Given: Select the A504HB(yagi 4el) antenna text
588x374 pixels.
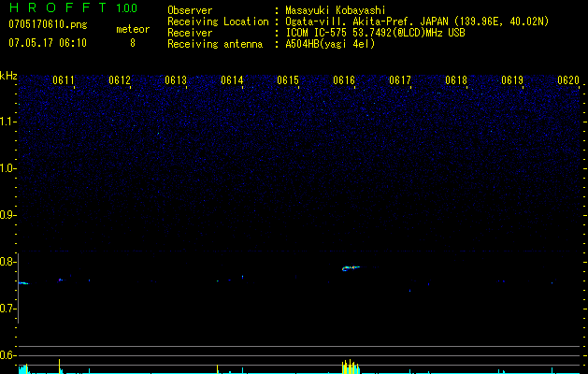Looking at the screenshot, I should click(x=330, y=44).
